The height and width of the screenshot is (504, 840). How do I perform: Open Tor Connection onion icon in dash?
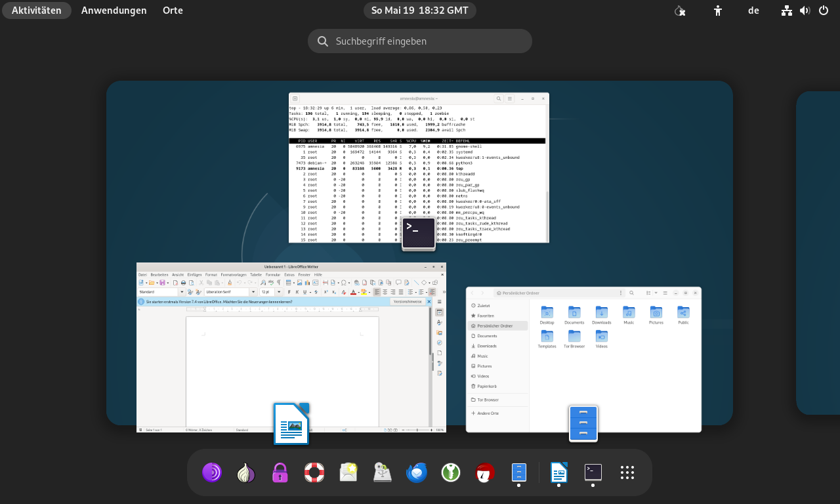[245, 472]
